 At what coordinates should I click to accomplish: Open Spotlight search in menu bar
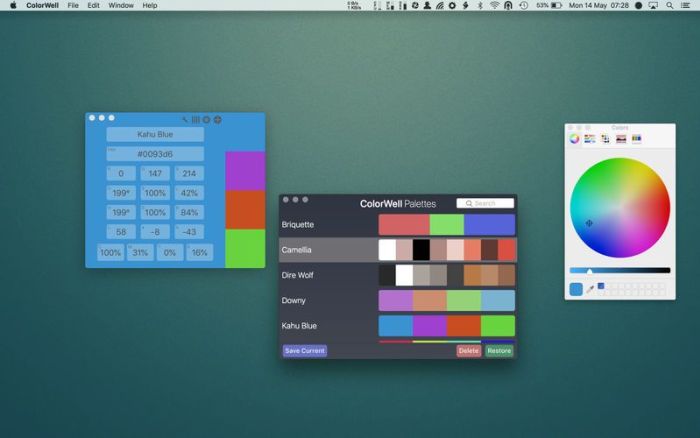(x=670, y=5)
